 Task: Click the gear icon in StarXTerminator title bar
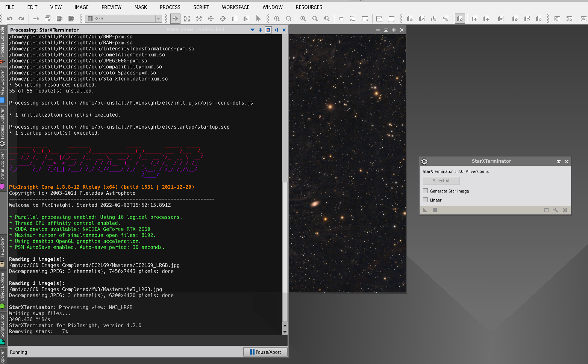(424, 161)
